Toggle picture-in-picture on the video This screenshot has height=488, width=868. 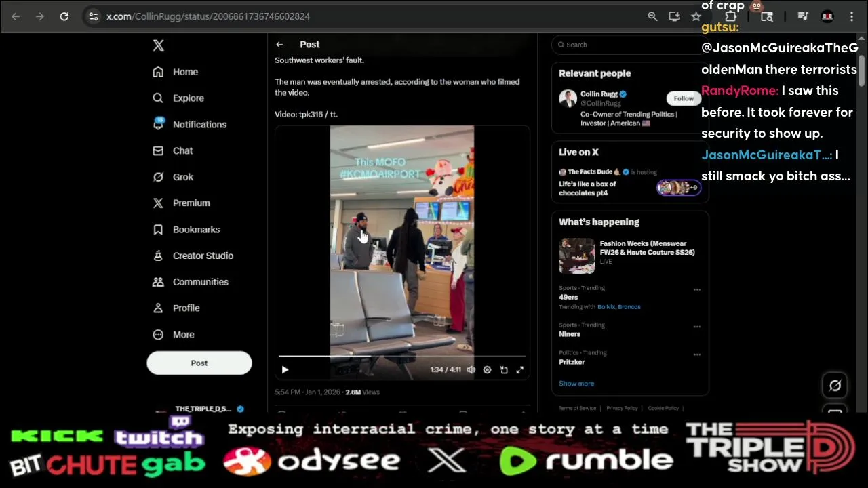click(x=503, y=370)
